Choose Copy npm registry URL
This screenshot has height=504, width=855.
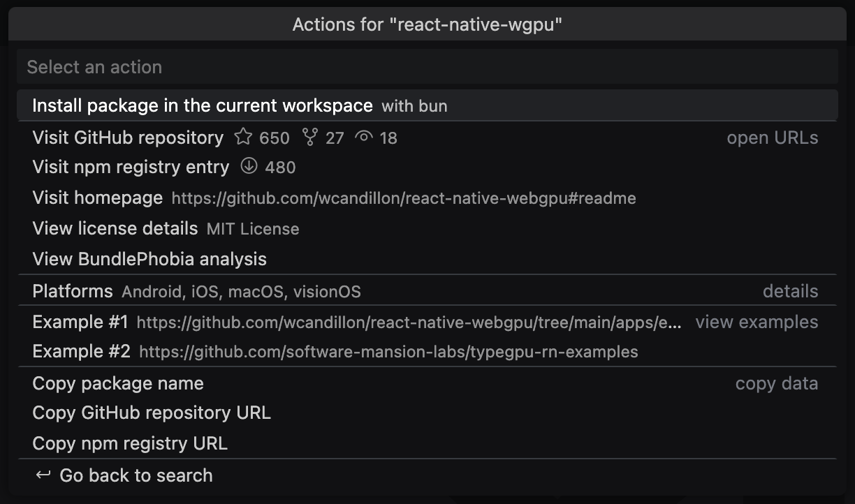tap(427, 444)
